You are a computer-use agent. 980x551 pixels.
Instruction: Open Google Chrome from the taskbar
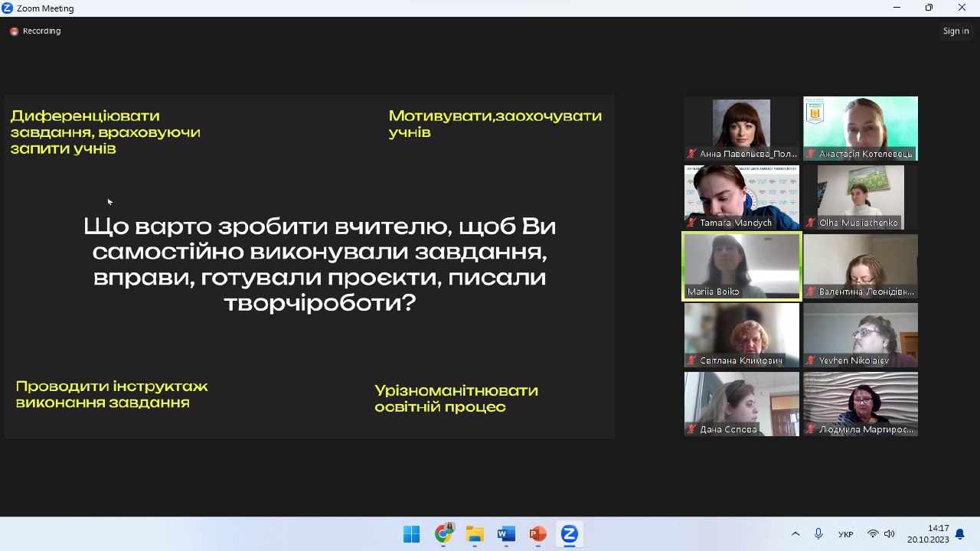443,534
